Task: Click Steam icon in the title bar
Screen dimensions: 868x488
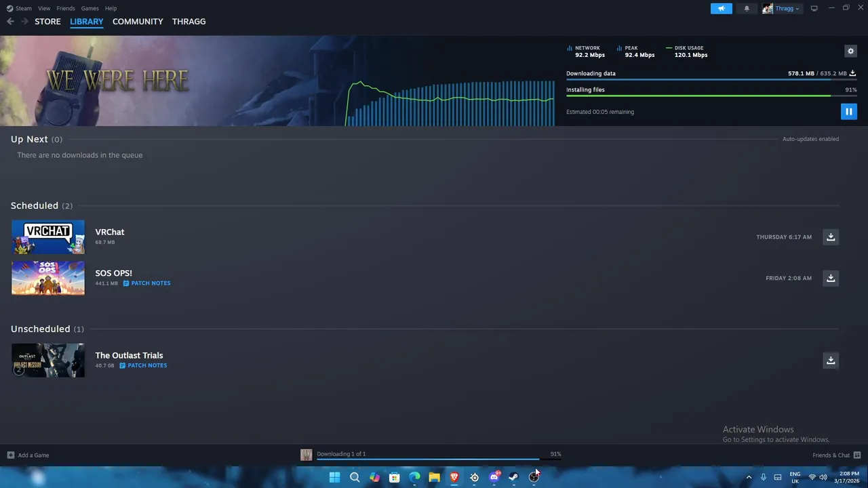Action: (9, 8)
